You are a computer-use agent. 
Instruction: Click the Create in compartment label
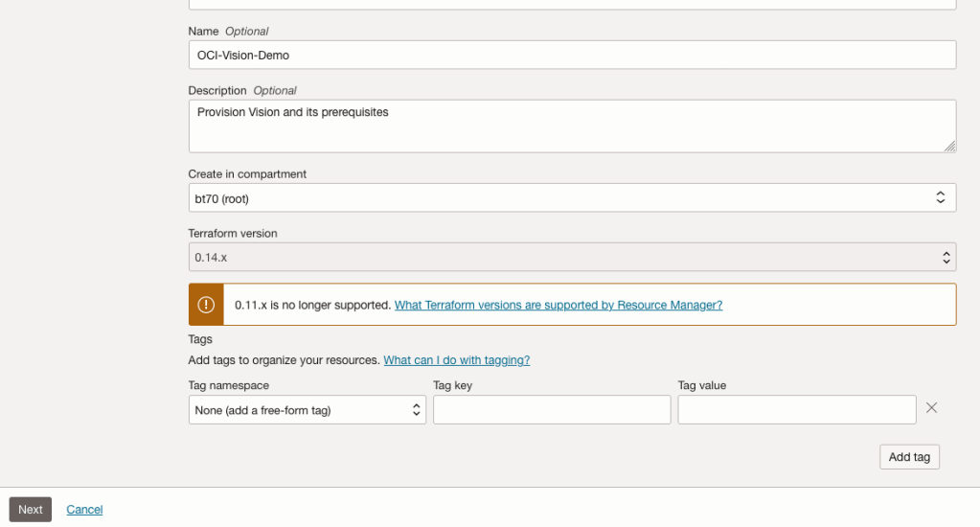click(247, 174)
